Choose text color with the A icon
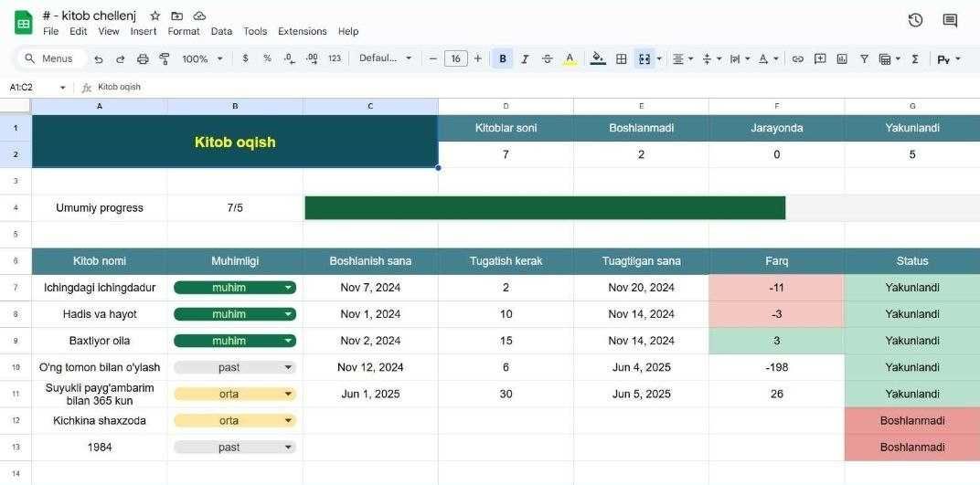 point(570,58)
